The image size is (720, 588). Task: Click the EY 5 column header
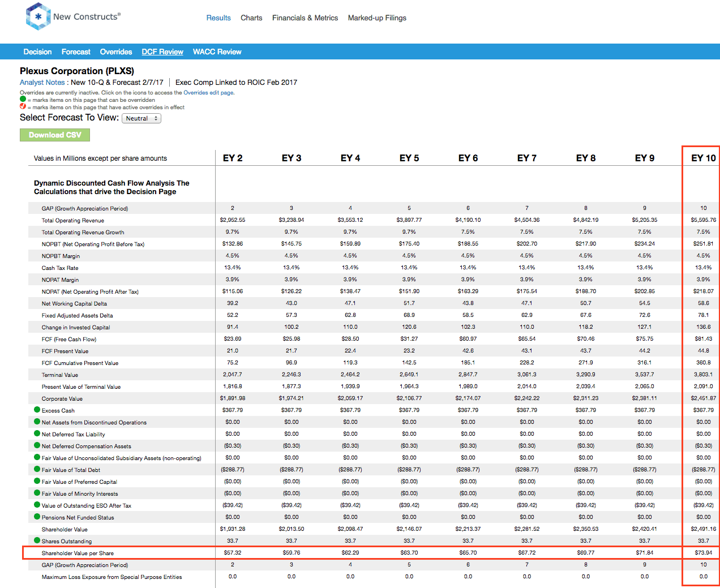pos(409,158)
